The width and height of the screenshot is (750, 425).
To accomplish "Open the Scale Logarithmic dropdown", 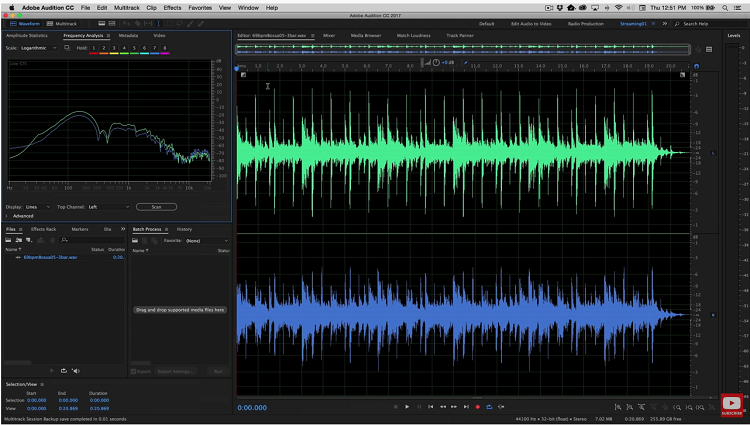I will tap(38, 48).
